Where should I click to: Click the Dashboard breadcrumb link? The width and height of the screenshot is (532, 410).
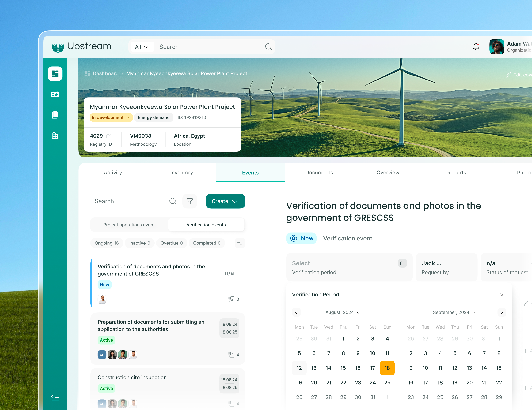pos(105,73)
